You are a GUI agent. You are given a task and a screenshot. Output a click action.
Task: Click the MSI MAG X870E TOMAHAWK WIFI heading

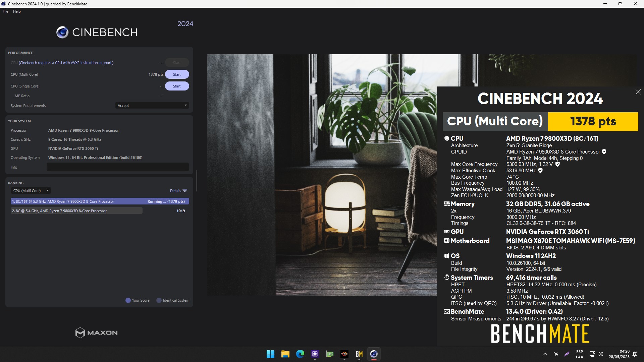[x=571, y=241]
